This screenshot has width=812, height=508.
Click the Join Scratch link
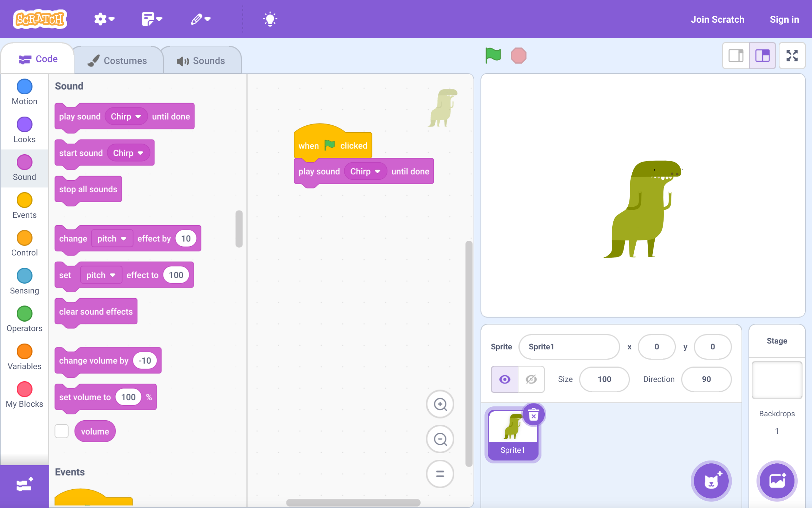tap(717, 19)
